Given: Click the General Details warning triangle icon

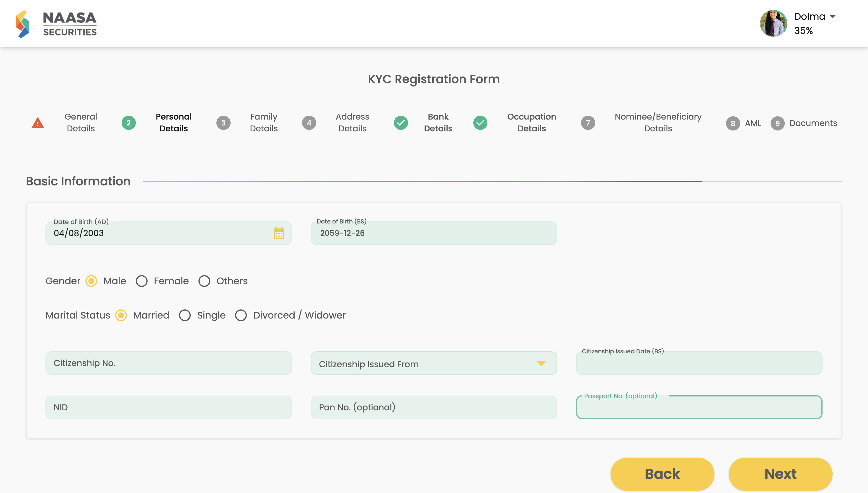Looking at the screenshot, I should pos(38,123).
